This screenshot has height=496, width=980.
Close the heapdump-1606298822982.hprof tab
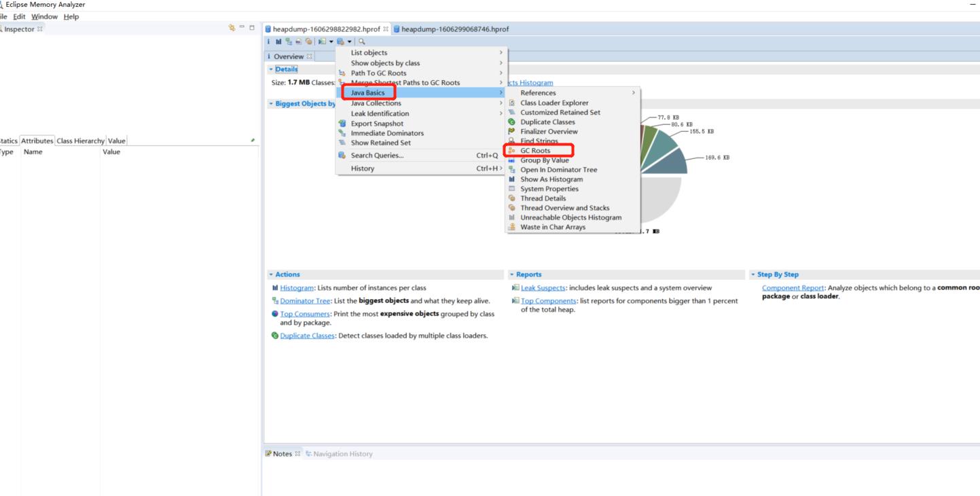click(x=386, y=29)
